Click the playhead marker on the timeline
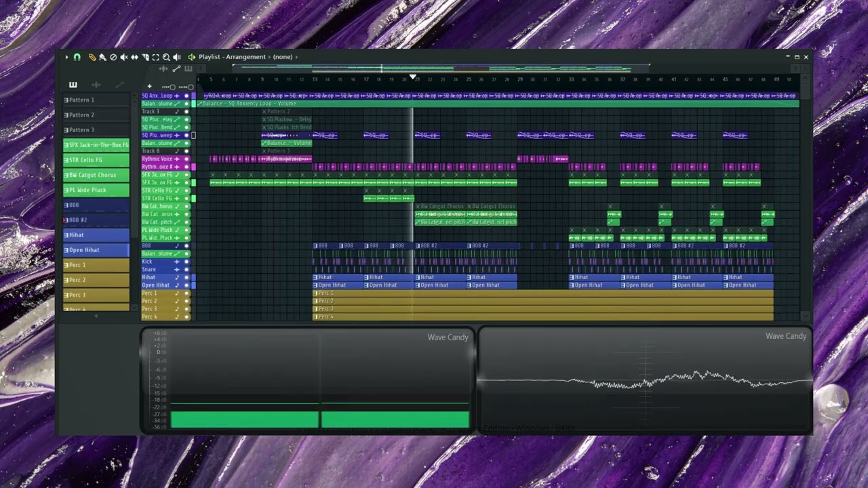The image size is (868, 488). (413, 78)
